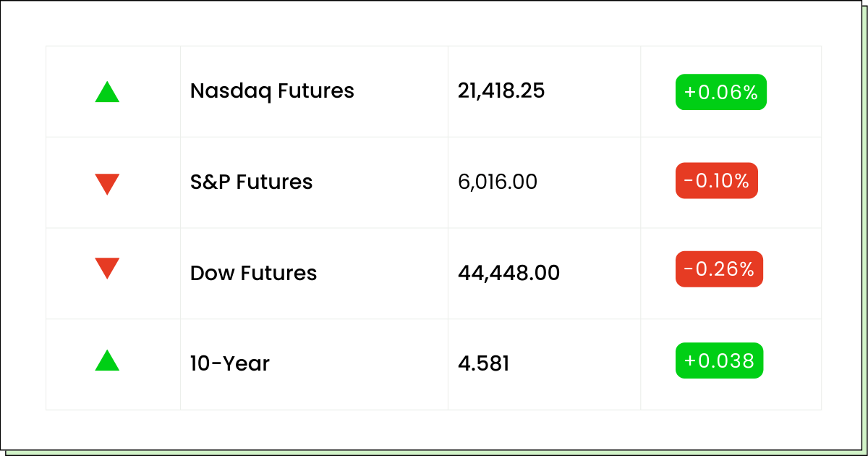
Task: Click the green up arrow beside Nasdaq Futures
Action: click(107, 92)
